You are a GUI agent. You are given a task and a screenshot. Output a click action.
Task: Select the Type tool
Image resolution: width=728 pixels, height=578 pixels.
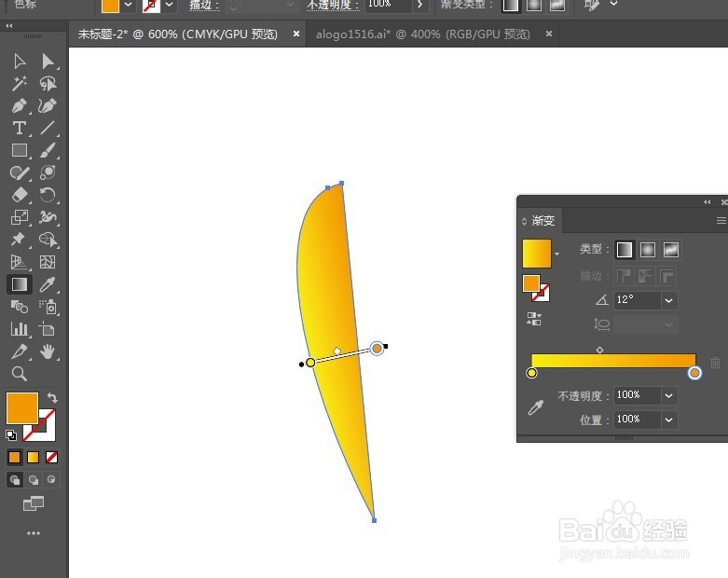[20, 128]
